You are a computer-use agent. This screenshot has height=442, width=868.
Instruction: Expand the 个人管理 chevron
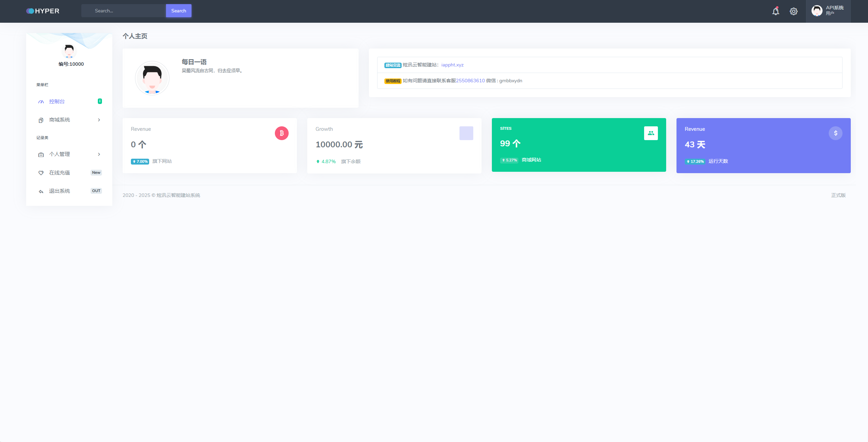click(99, 154)
